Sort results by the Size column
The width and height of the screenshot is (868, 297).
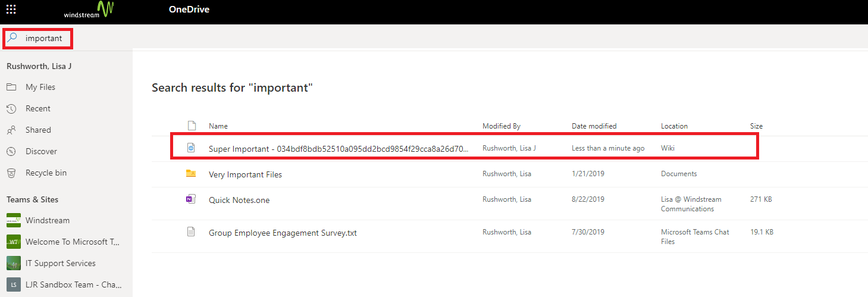(x=756, y=126)
